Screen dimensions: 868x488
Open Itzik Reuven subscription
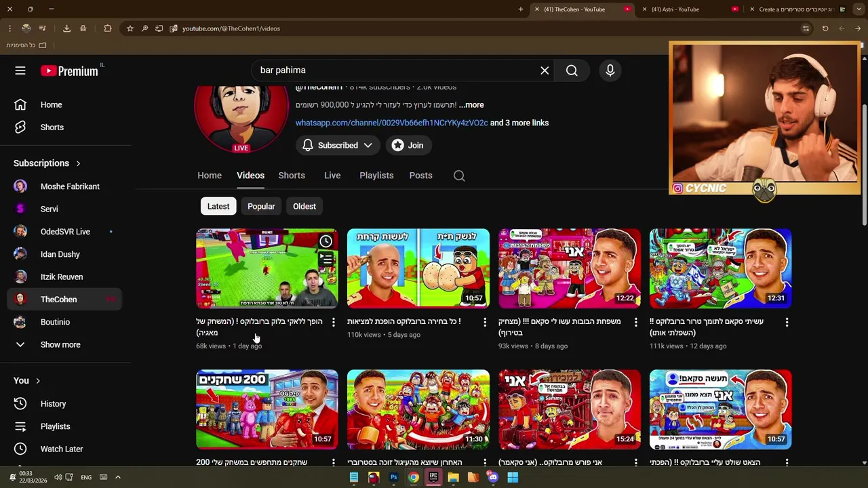click(64, 277)
